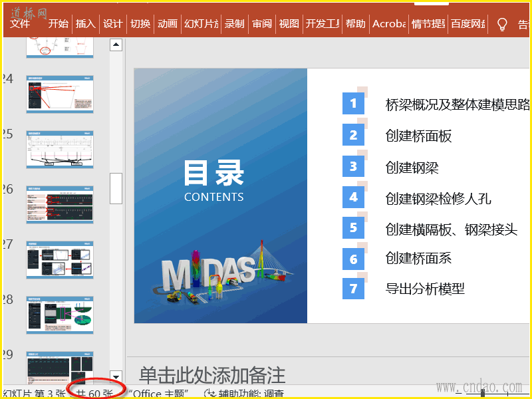Switch to the 开始 ribbon tab
The width and height of the screenshot is (532, 399).
pyautogui.click(x=58, y=23)
